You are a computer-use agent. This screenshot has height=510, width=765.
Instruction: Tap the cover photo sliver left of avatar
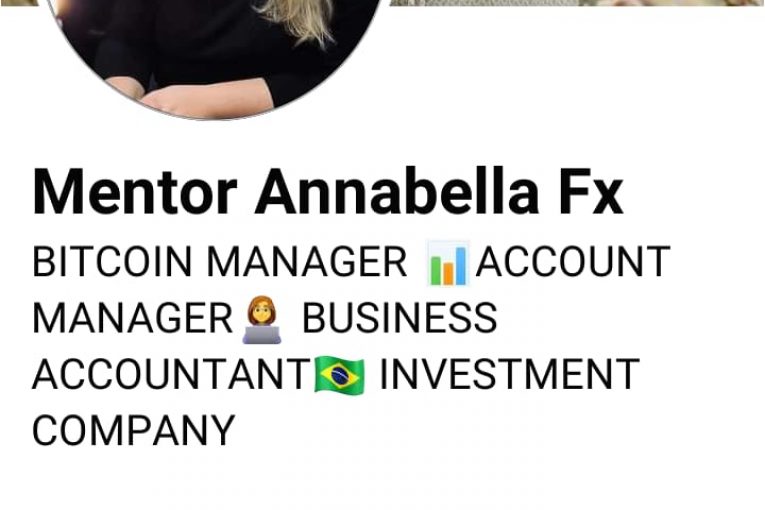click(x=20, y=2)
